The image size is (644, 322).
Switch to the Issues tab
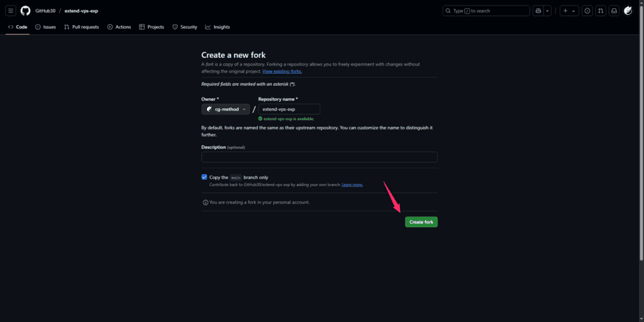[x=45, y=27]
